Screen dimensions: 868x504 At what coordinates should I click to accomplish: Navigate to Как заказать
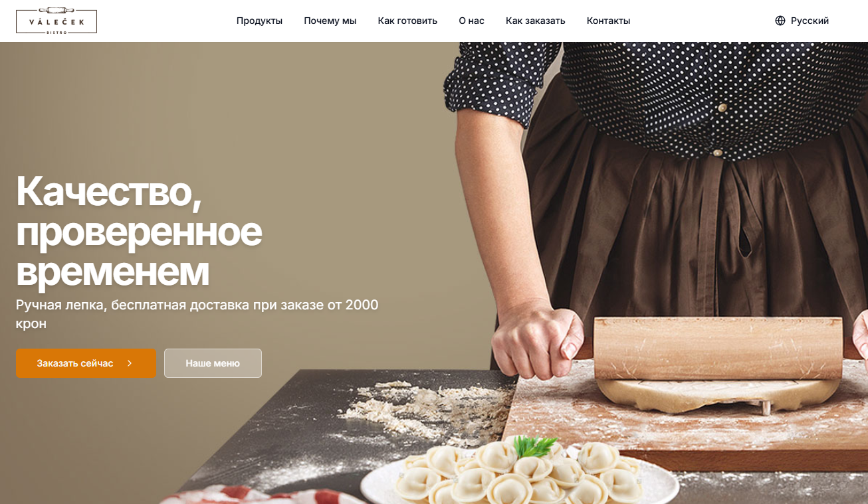(x=535, y=21)
